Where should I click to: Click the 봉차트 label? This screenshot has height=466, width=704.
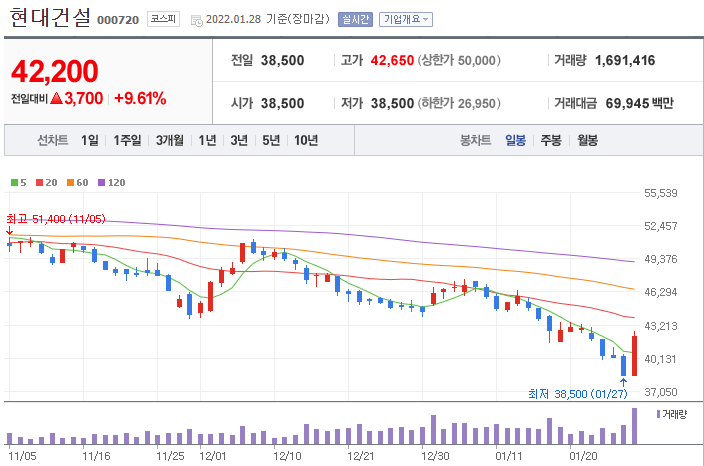point(475,141)
